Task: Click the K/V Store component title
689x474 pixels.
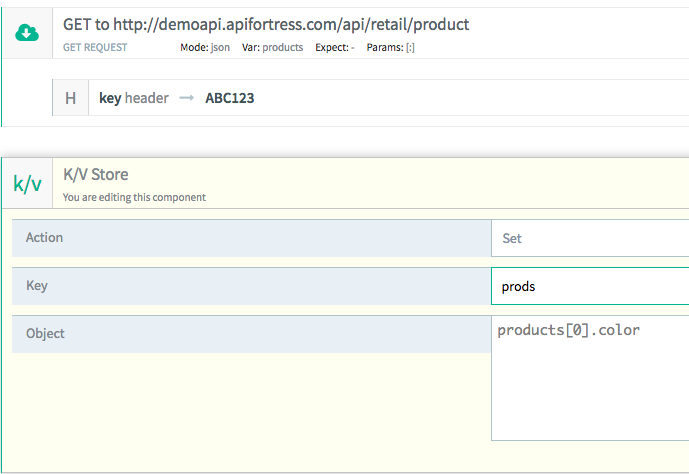Action: (x=96, y=175)
